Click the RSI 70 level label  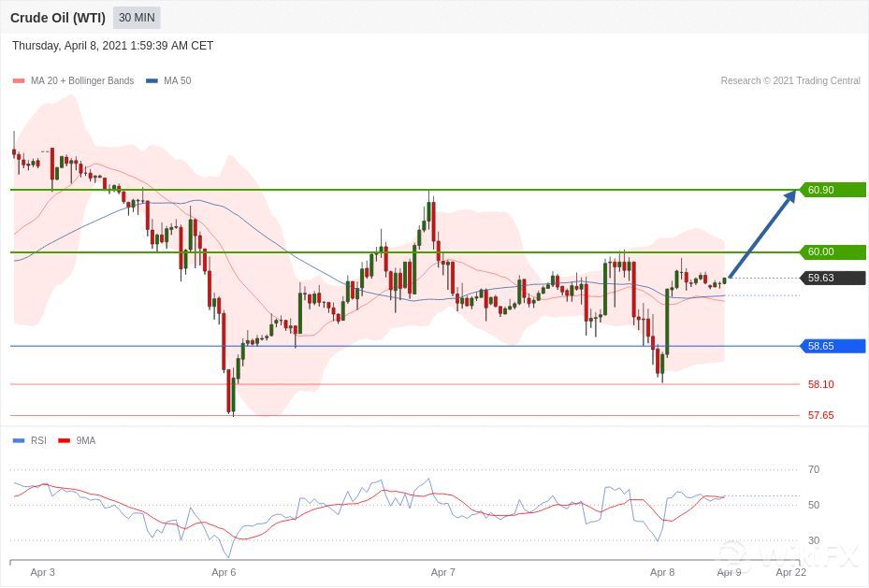coord(813,469)
